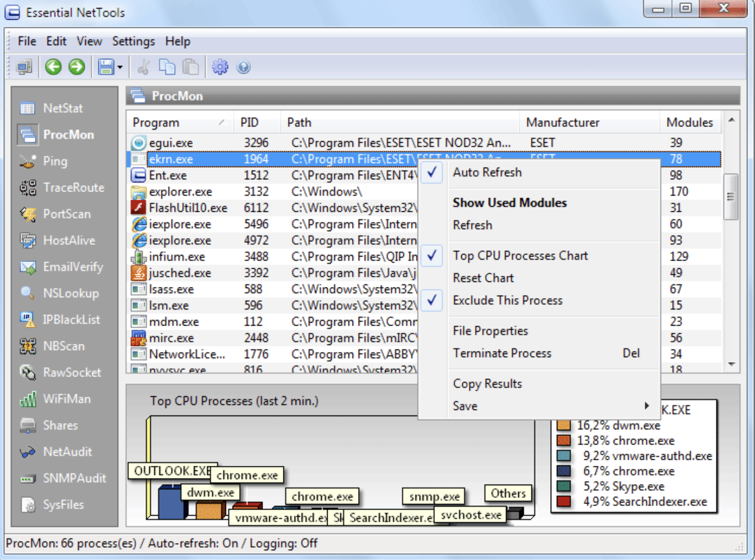This screenshot has width=755, height=560.
Task: Click the Save floppy disk toolbar icon
Action: tap(106, 67)
